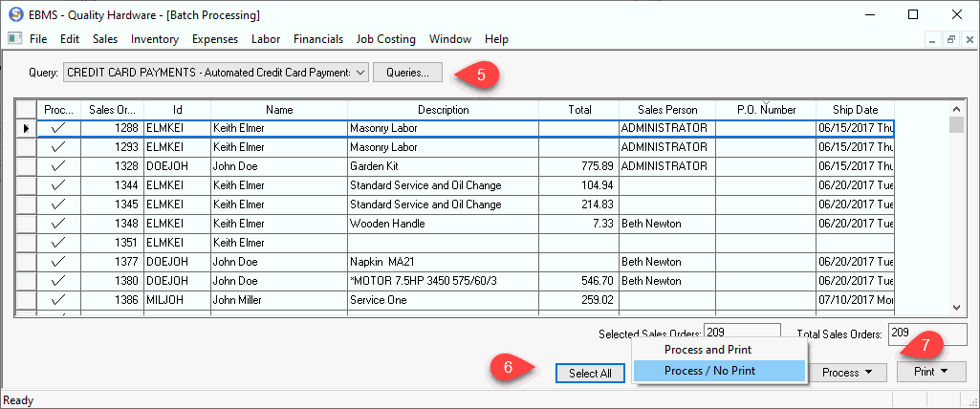Expand the Query dropdown list
The image size is (980, 409).
359,72
